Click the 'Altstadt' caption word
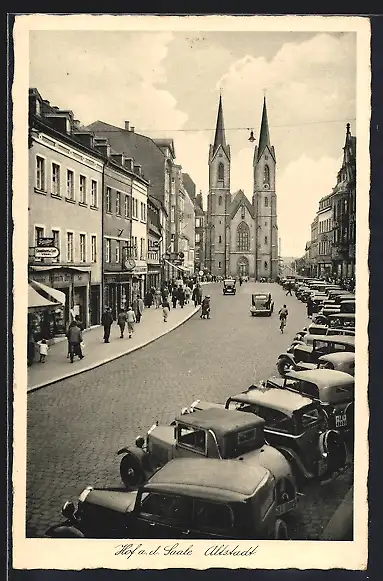383x581 pixels. [230, 551]
